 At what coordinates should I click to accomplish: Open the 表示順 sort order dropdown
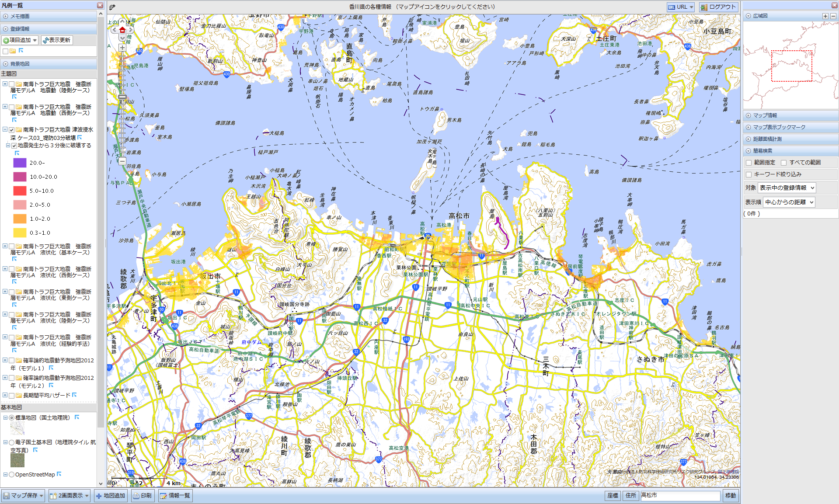[789, 202]
